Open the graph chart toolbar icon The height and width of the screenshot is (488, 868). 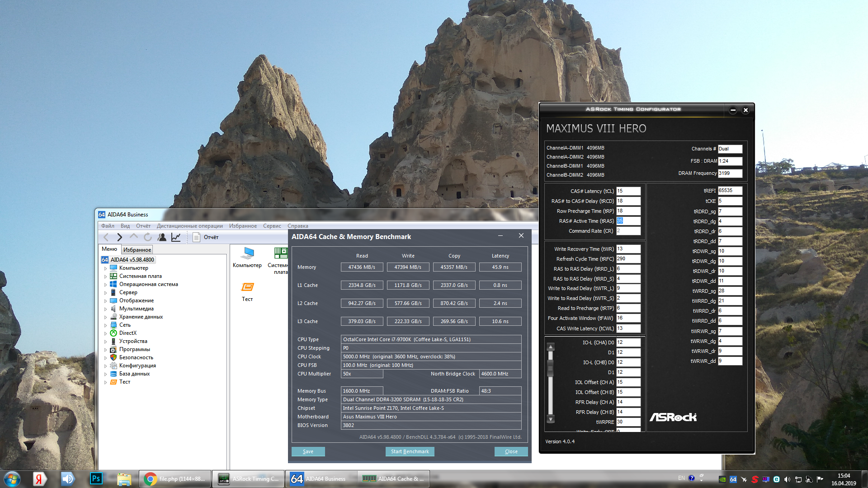pyautogui.click(x=176, y=237)
